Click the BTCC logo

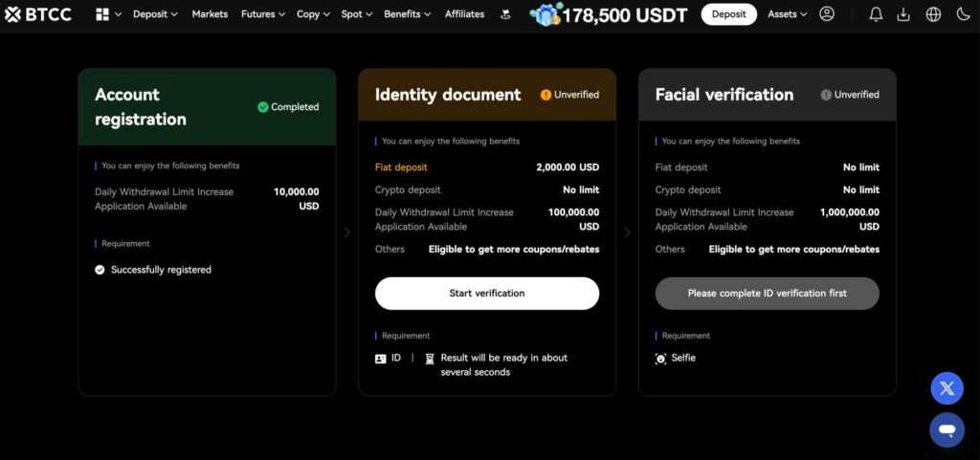[39, 14]
